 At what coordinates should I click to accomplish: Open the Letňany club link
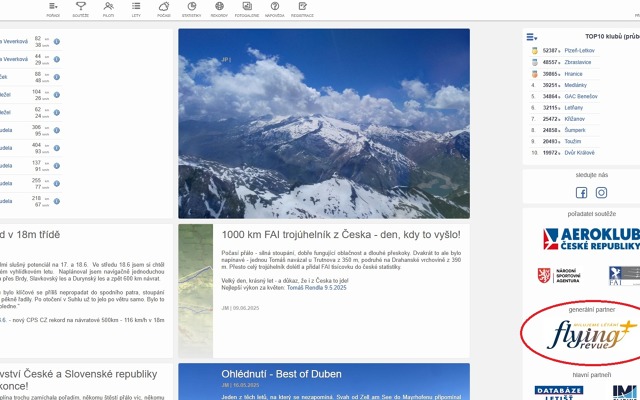[573, 108]
